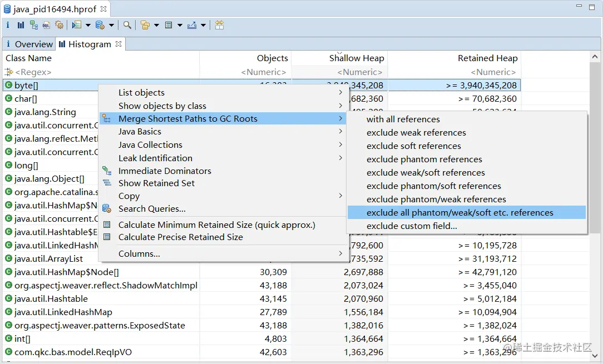Select exclude all phantom/weak/soft etc. references
The height and width of the screenshot is (364, 603).
point(467,212)
